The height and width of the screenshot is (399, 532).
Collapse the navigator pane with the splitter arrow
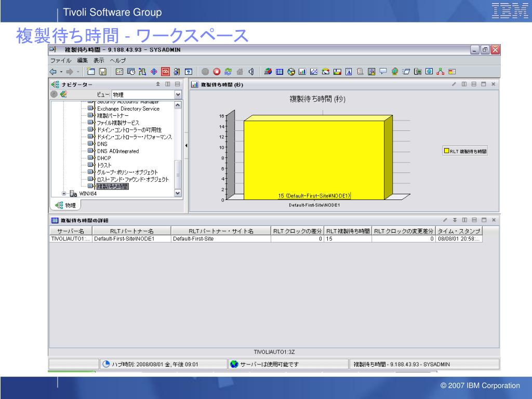point(187,145)
